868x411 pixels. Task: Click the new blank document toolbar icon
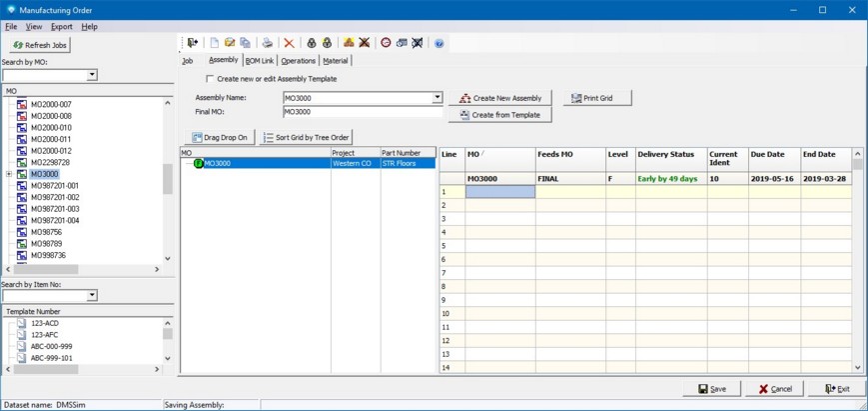(x=214, y=43)
